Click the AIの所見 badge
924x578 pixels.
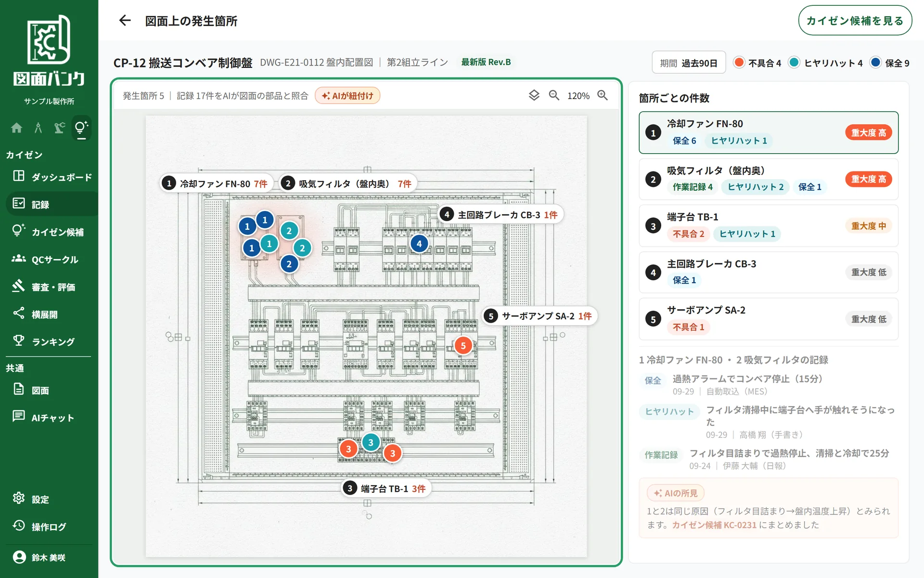[676, 493]
